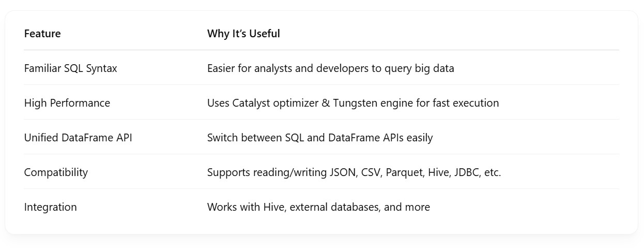This screenshot has width=644, height=248.
Task: Click the 'Supports reading/writing JSON' description
Action: (282, 172)
